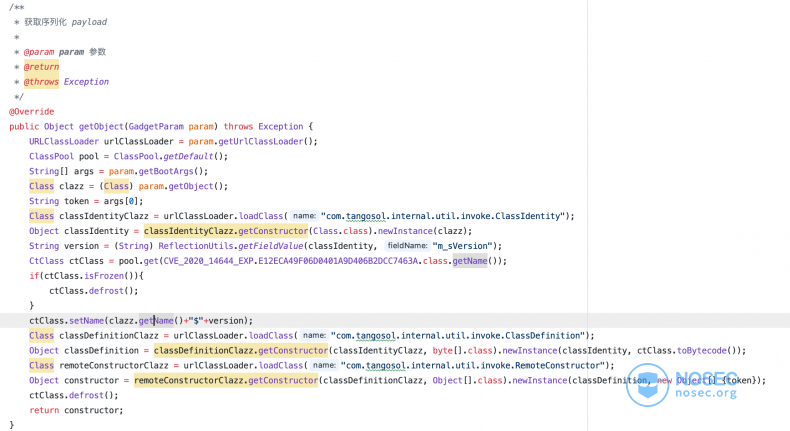This screenshot has height=431, width=790.
Task: Click the "com.tangosol.internal.util.invoke.ClassDefinition" string
Action: click(x=458, y=336)
